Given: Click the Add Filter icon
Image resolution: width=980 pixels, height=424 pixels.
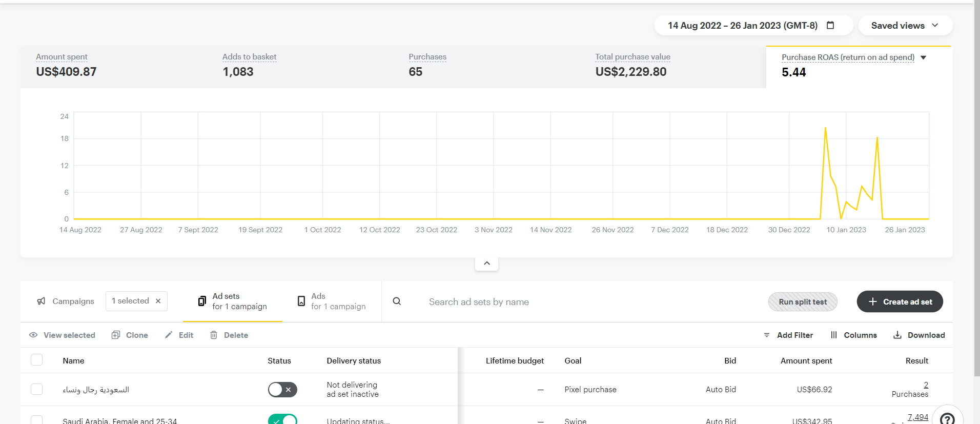Looking at the screenshot, I should pyautogui.click(x=767, y=335).
